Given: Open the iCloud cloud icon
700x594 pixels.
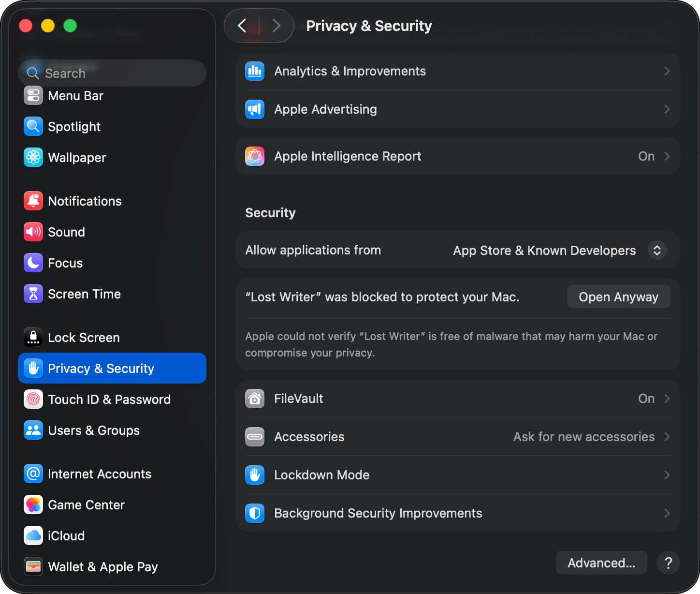Looking at the screenshot, I should click(33, 536).
